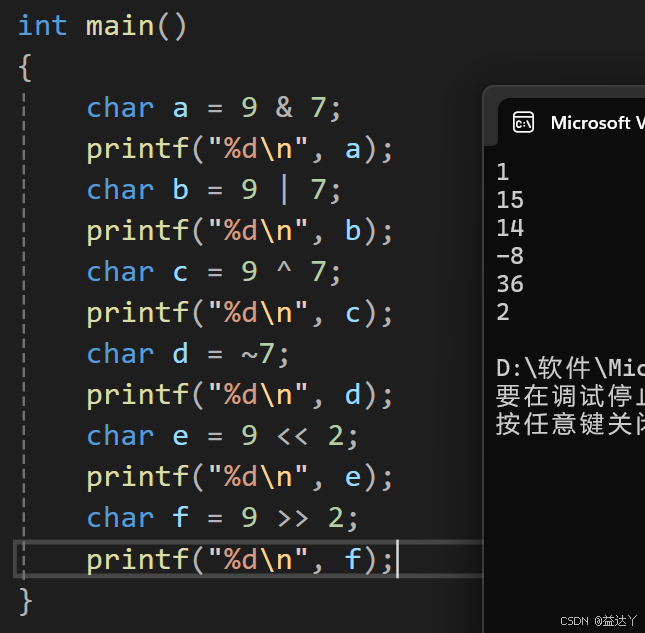The width and height of the screenshot is (645, 633).
Task: Click console output value '36'
Action: [510, 284]
